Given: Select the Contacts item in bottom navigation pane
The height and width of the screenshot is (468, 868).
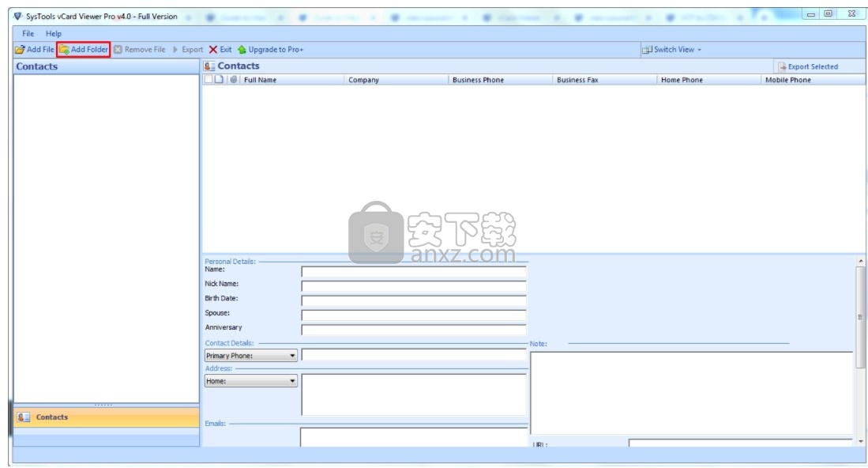Looking at the screenshot, I should click(x=107, y=417).
